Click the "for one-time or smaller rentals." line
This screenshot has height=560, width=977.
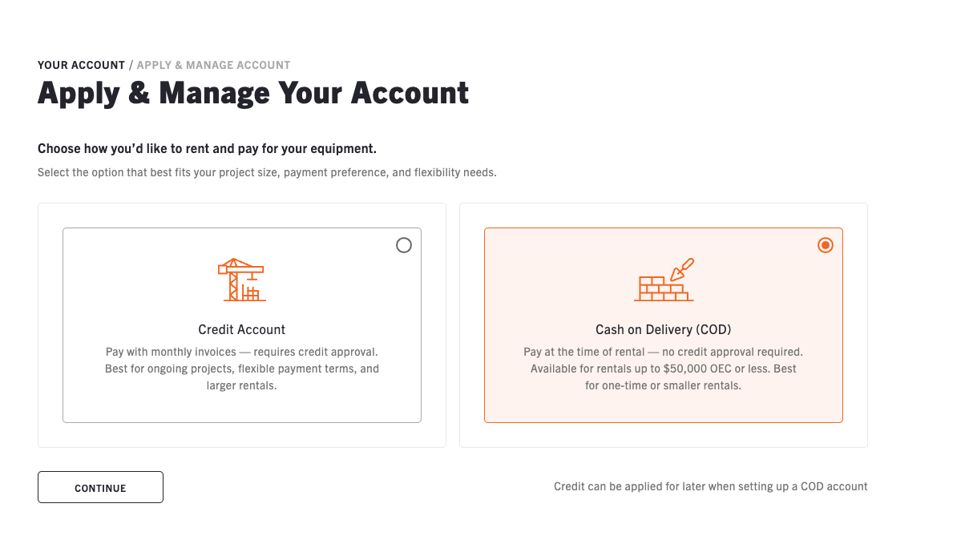tap(664, 385)
